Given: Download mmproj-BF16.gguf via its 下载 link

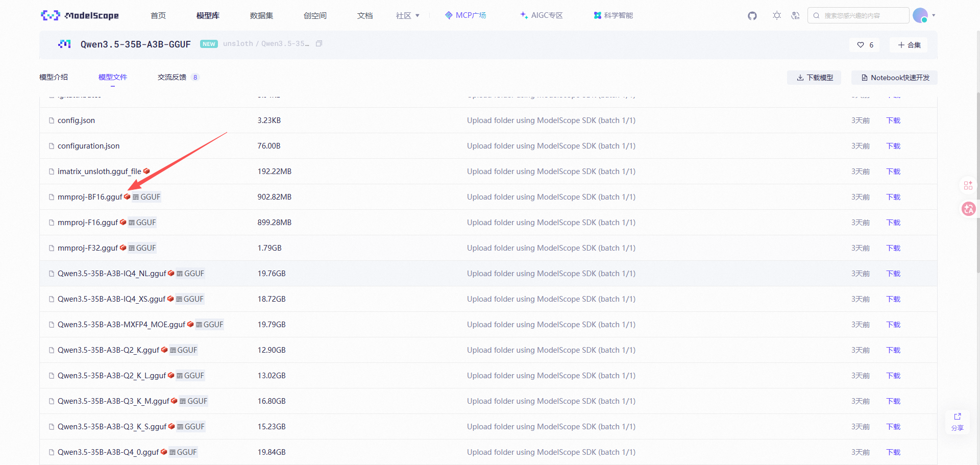Looking at the screenshot, I should coord(893,197).
